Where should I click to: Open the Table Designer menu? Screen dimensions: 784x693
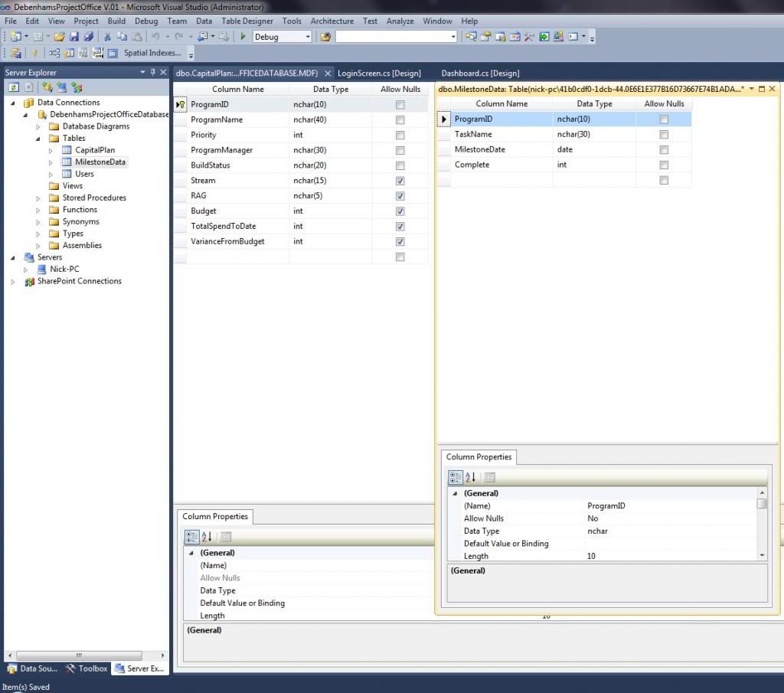pos(247,21)
